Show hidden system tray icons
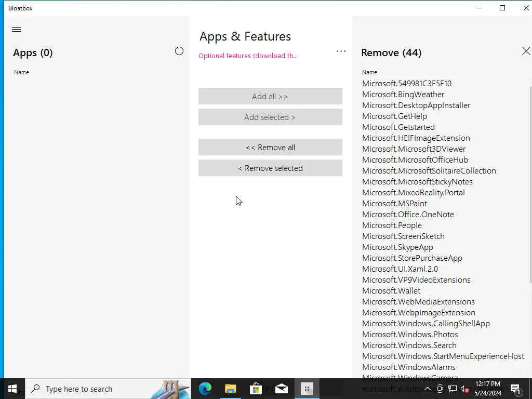This screenshot has height=399, width=532. point(428,389)
